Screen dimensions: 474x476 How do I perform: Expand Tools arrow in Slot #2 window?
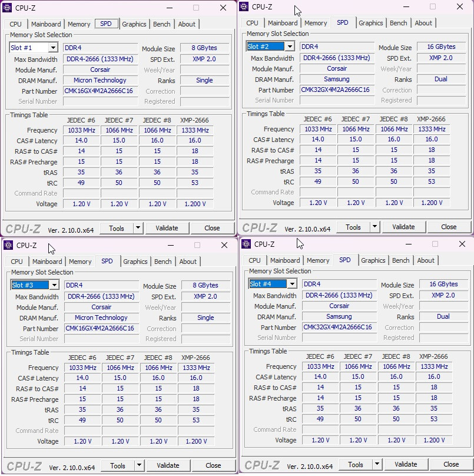[x=374, y=226]
